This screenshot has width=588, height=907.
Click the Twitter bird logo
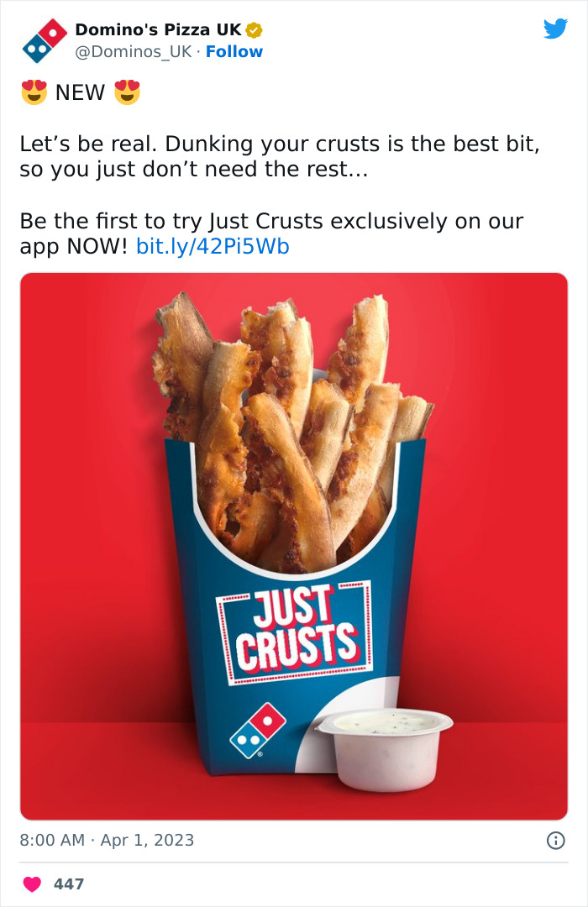pyautogui.click(x=555, y=29)
